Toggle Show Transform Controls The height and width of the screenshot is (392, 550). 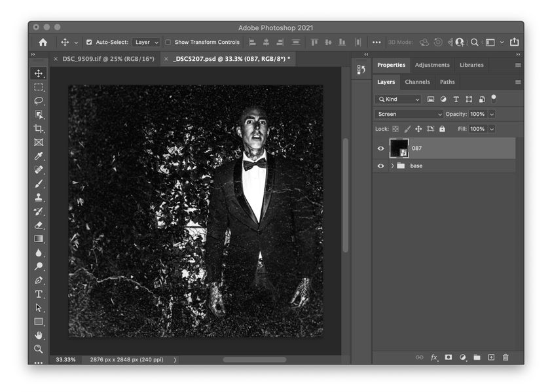click(x=169, y=42)
